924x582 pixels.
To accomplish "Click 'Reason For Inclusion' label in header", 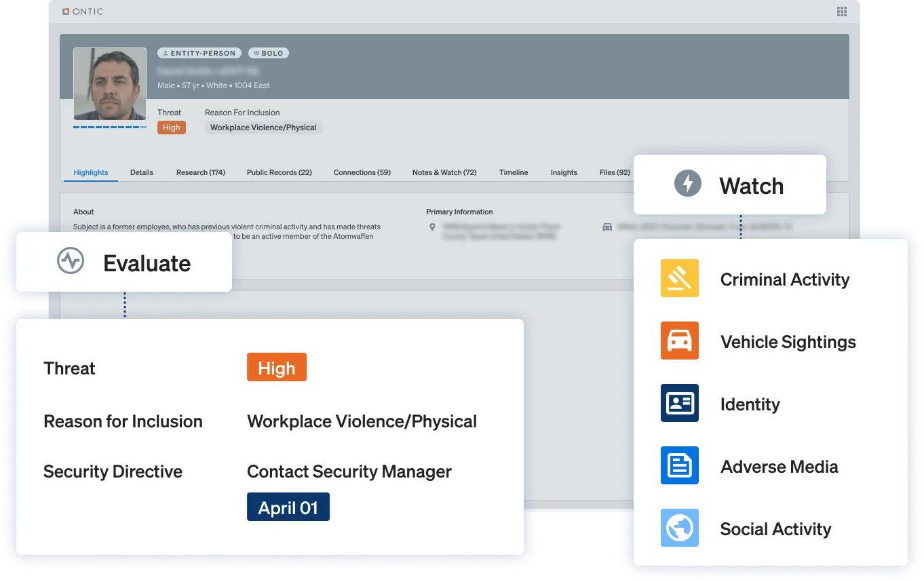I will point(242,113).
